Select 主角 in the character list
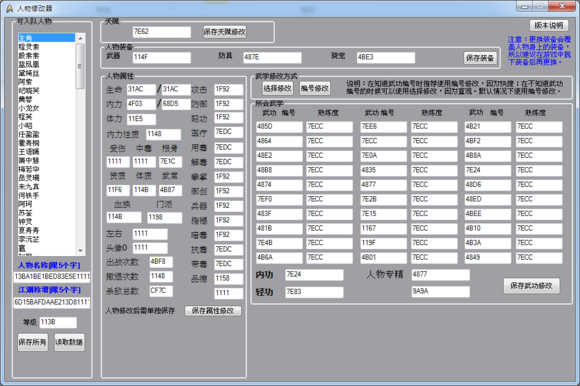Image resolution: width=580 pixels, height=386 pixels. point(47,38)
